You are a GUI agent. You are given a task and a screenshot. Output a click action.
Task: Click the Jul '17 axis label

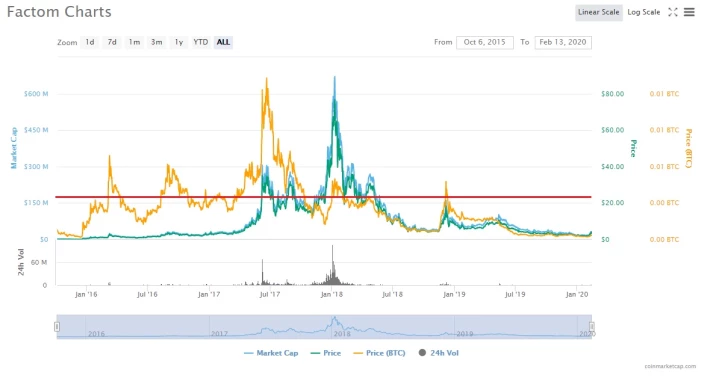(270, 294)
